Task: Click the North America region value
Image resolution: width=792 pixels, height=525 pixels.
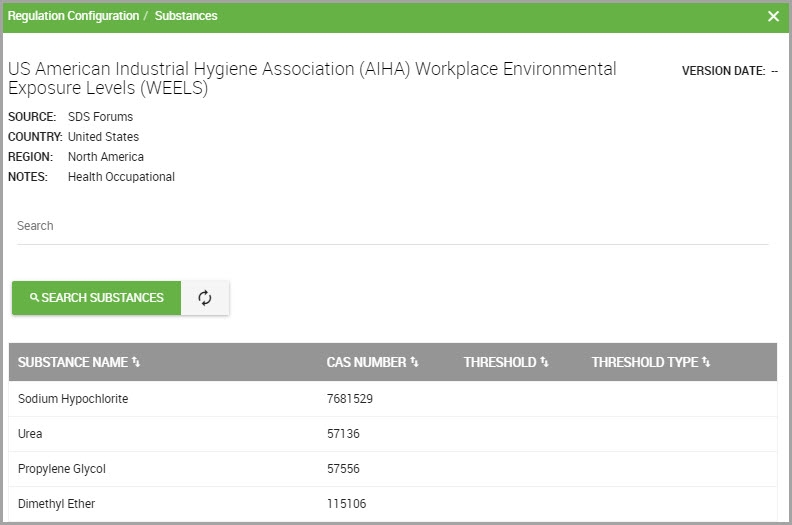Action: [106, 157]
